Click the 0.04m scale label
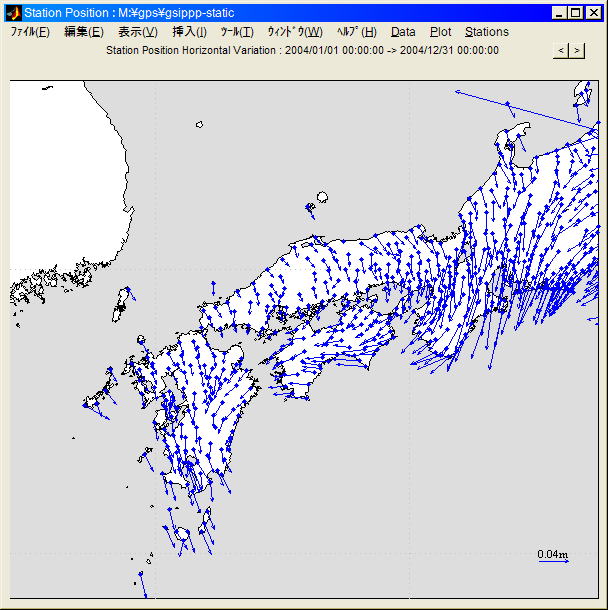The width and height of the screenshot is (608, 610). pyautogui.click(x=552, y=554)
